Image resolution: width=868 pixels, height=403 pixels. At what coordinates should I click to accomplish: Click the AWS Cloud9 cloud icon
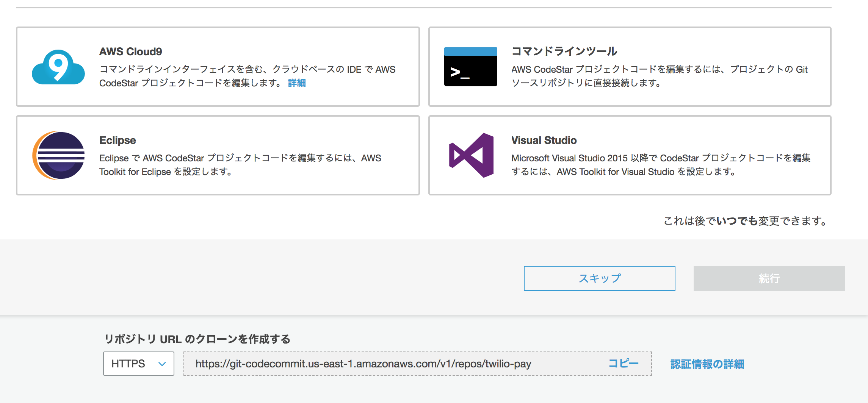tap(58, 67)
